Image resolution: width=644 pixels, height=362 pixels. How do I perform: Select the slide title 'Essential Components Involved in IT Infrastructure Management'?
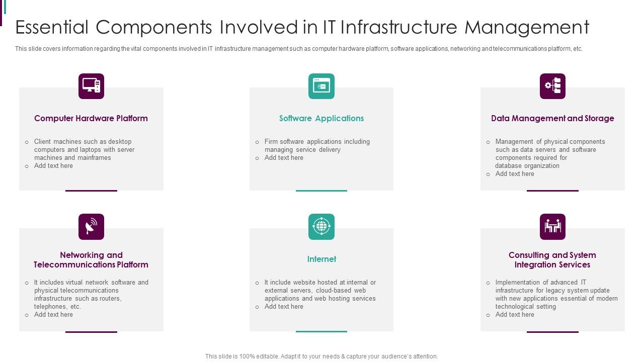(x=302, y=27)
